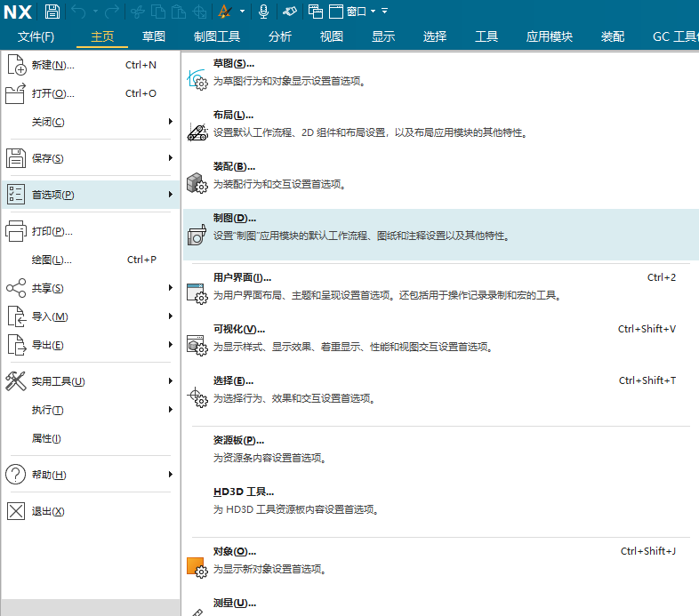Select 首选项(P) in the file menu
699x616 pixels.
coord(91,195)
